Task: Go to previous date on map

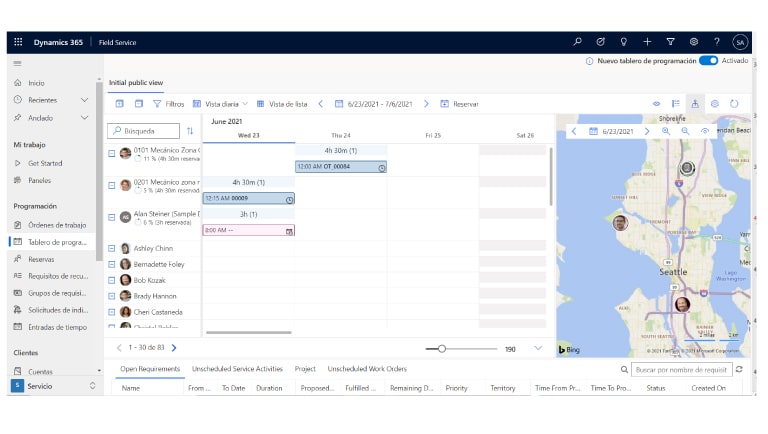Action: 574,131
